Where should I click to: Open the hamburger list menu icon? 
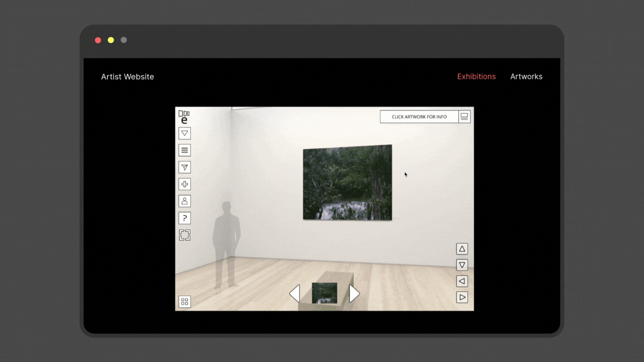[185, 150]
